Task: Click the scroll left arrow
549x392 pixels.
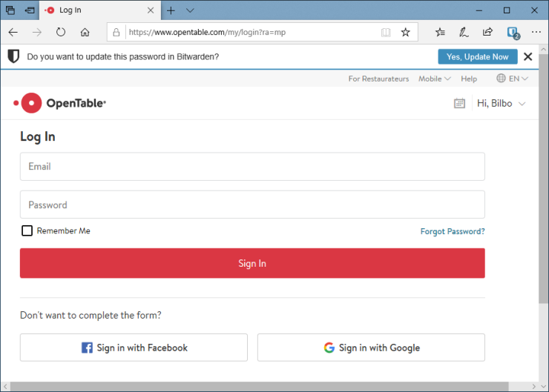Action: pyautogui.click(x=5, y=386)
